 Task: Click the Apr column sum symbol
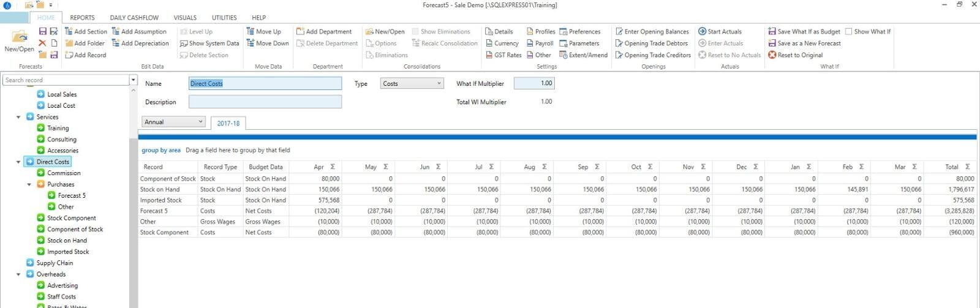[x=333, y=167]
